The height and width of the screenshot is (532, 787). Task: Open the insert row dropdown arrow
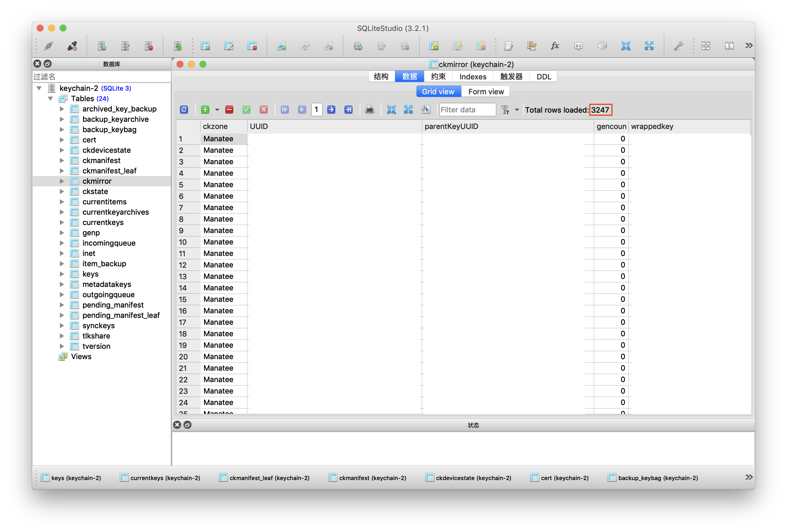pyautogui.click(x=217, y=110)
